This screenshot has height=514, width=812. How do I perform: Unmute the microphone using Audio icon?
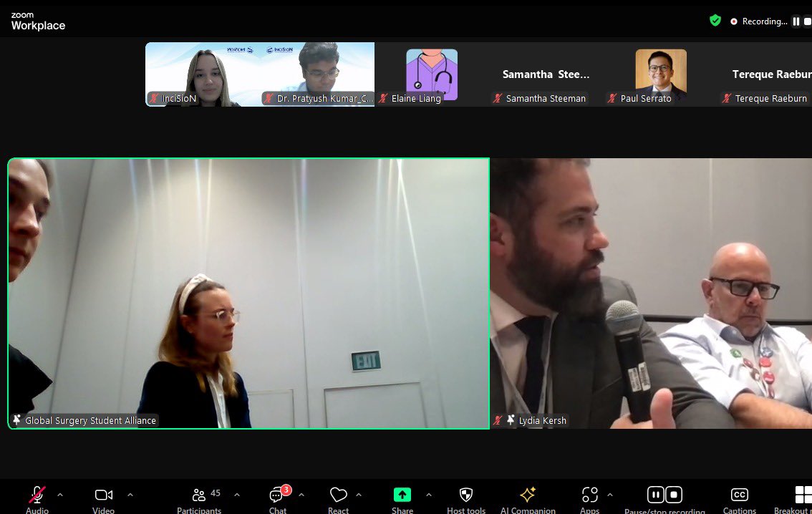coord(37,495)
